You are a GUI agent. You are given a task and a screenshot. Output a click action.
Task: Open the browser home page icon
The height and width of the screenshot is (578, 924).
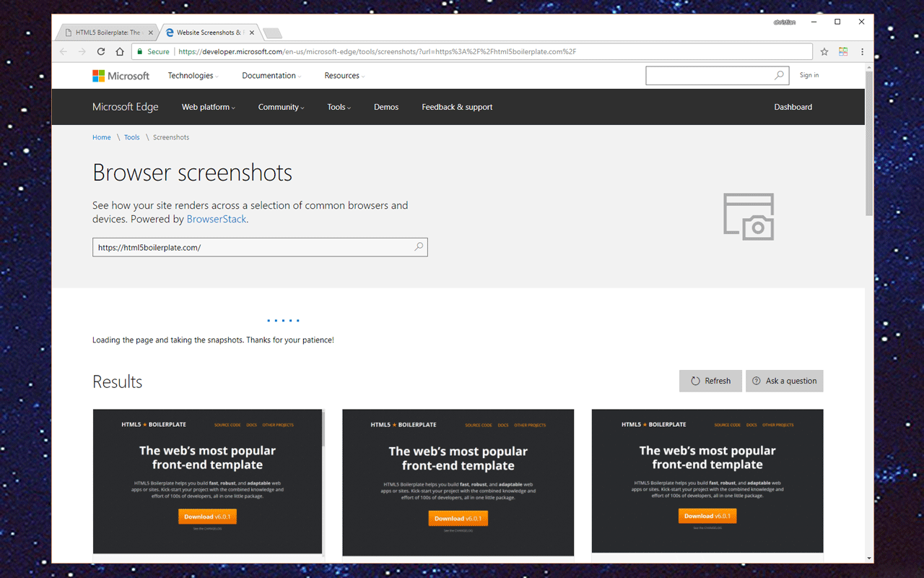[120, 51]
